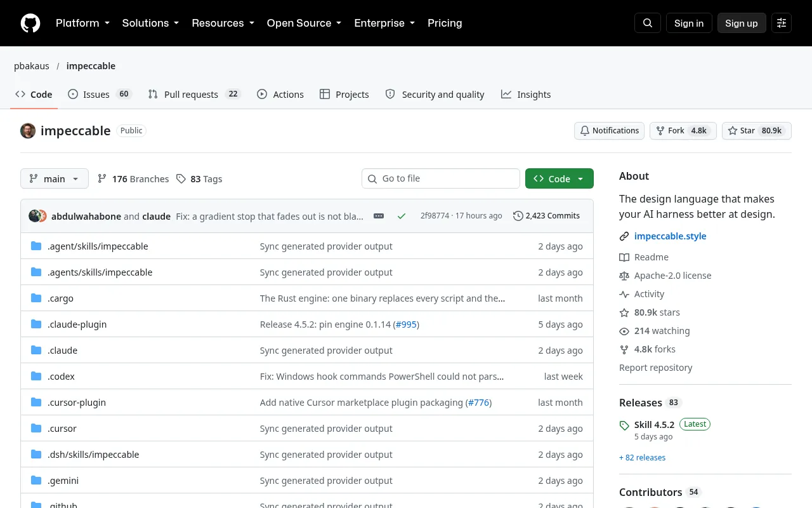Click the Go to file search field
Screen dimensions: 812x508
(441, 178)
